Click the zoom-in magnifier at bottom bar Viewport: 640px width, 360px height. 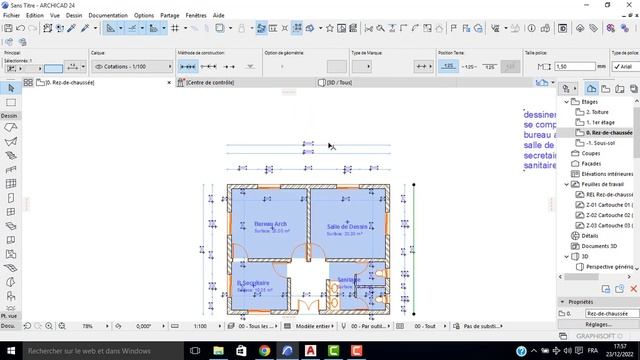(x=49, y=326)
